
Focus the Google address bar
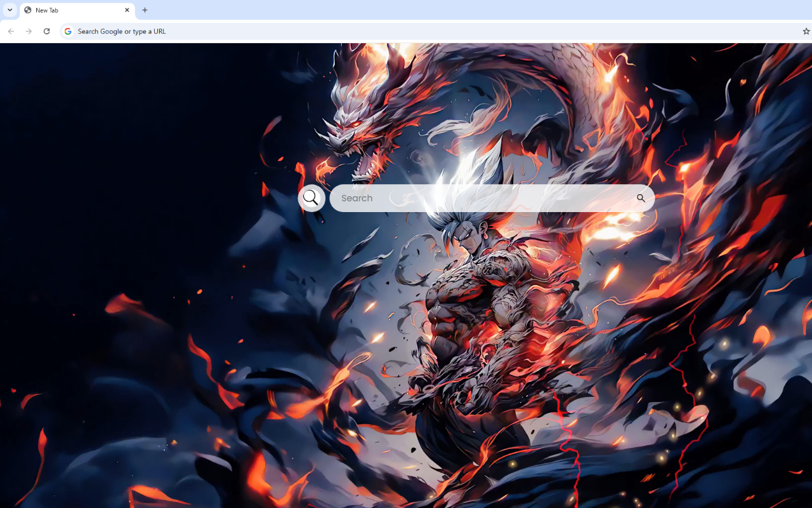[436, 31]
